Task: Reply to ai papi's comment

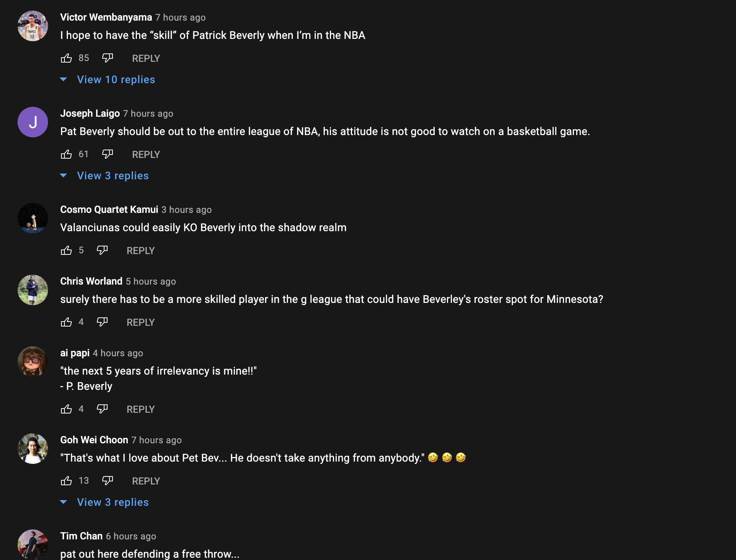Action: (x=140, y=409)
